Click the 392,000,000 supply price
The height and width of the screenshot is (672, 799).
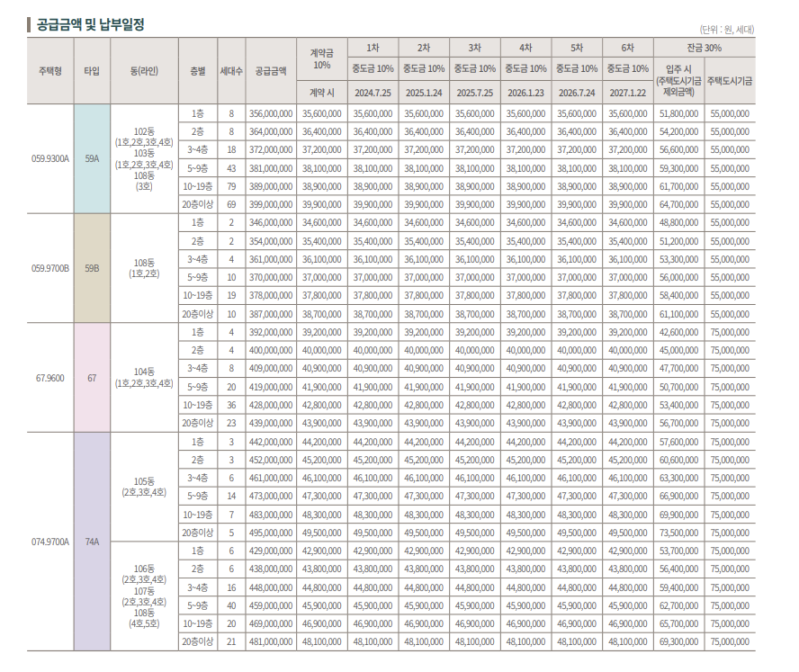(271, 332)
